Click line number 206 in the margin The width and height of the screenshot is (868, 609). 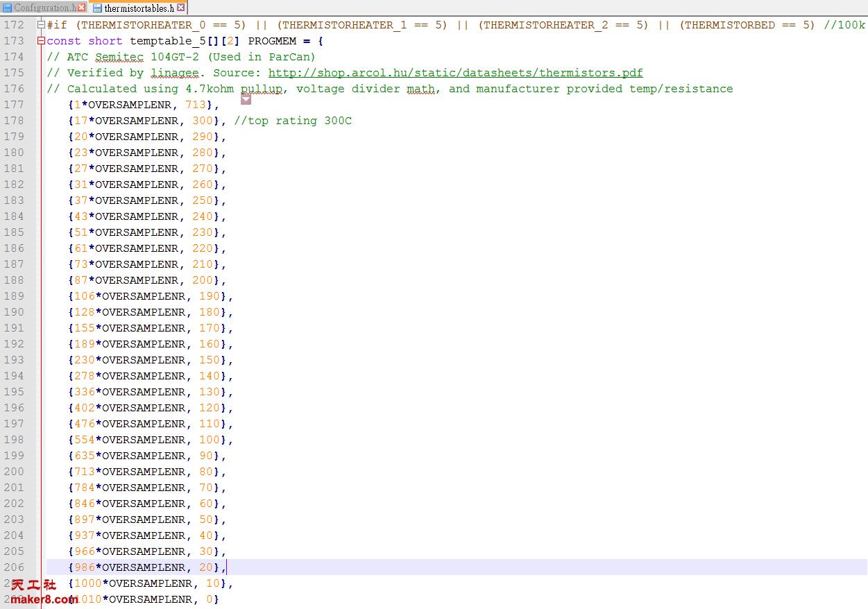[x=14, y=567]
